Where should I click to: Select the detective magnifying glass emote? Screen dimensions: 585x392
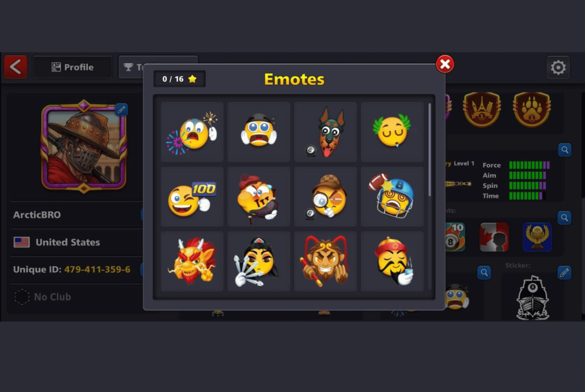click(325, 197)
